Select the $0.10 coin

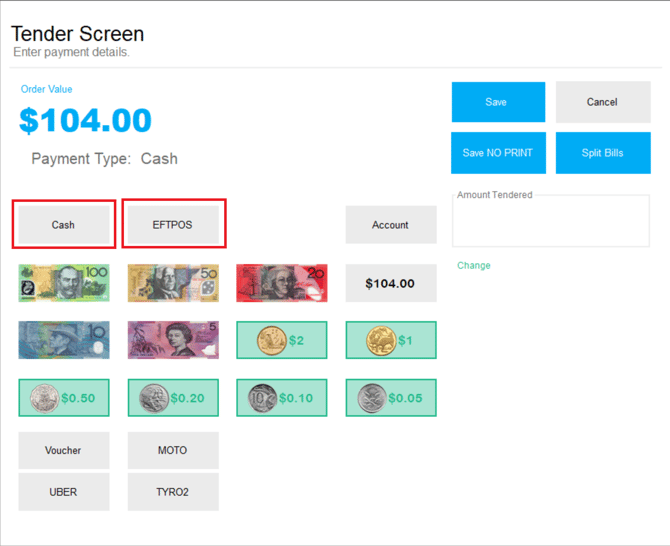click(282, 397)
